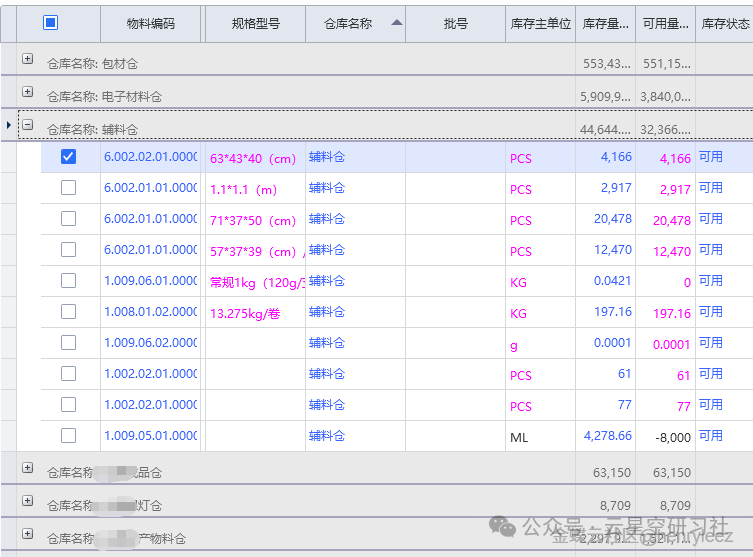This screenshot has width=753, height=557.
Task: Tick the checkbox for the 13.275kg/卷 row
Action: pyautogui.click(x=68, y=312)
